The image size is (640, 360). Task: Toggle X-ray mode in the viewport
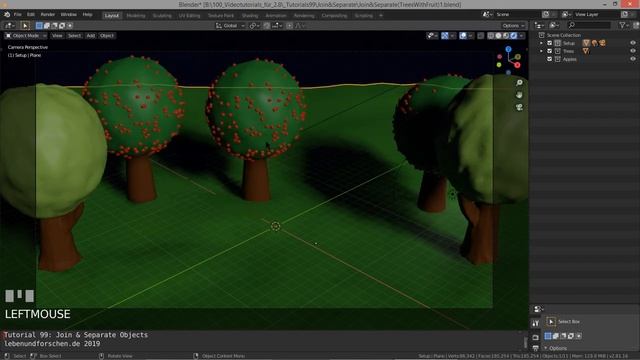(481, 36)
